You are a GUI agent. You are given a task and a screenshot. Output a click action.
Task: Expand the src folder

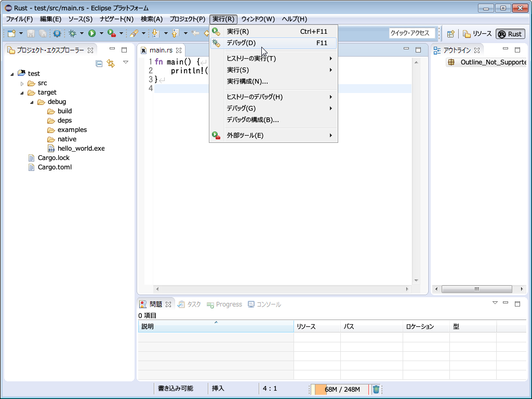pos(22,84)
